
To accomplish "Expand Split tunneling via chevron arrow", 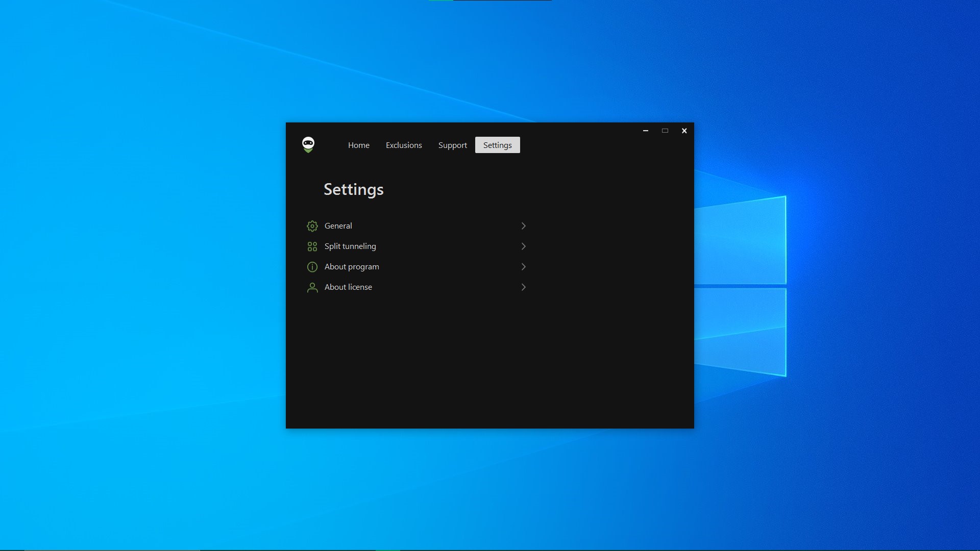I will (x=523, y=246).
